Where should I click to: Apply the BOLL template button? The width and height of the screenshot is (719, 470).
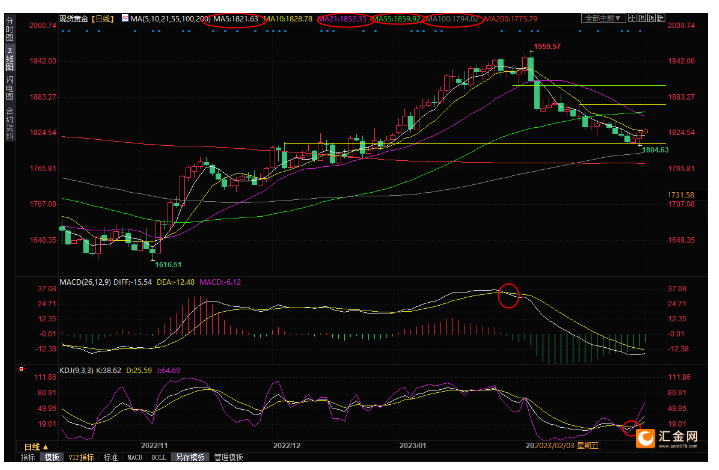tap(159, 458)
